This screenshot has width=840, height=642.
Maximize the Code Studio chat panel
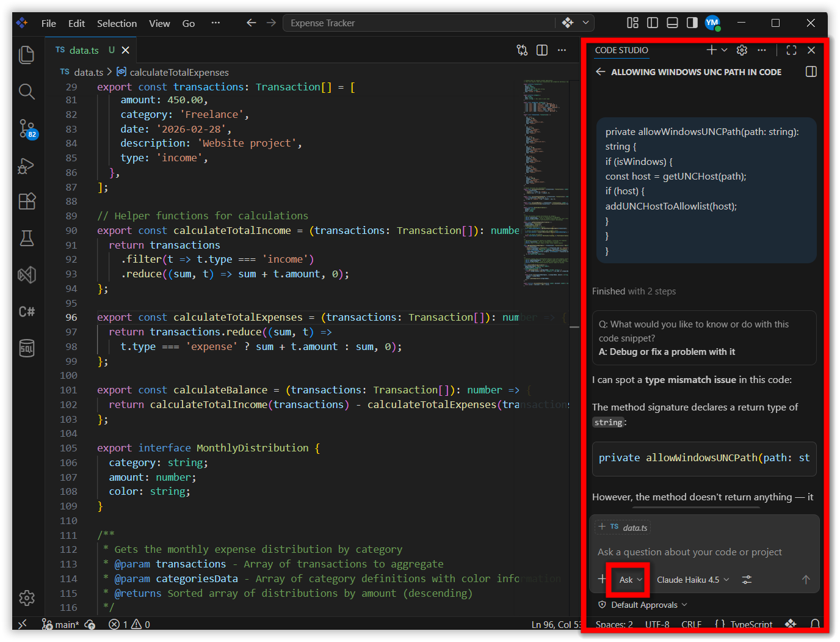[792, 50]
